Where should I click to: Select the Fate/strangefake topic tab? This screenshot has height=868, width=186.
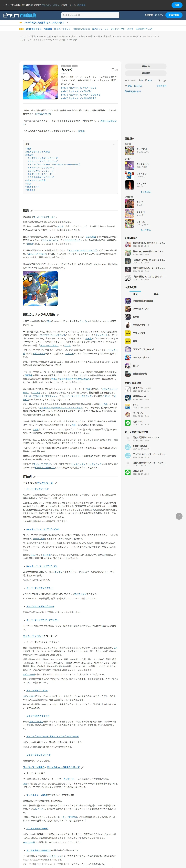pos(81,29)
